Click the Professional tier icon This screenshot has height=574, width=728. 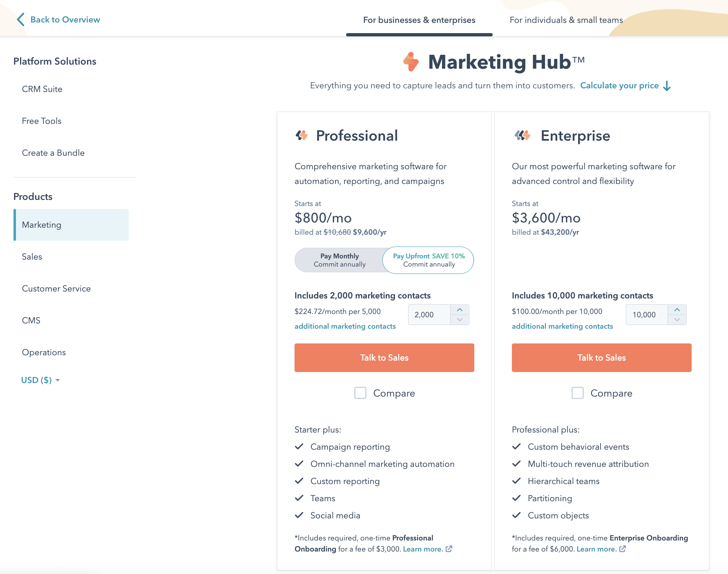point(302,135)
